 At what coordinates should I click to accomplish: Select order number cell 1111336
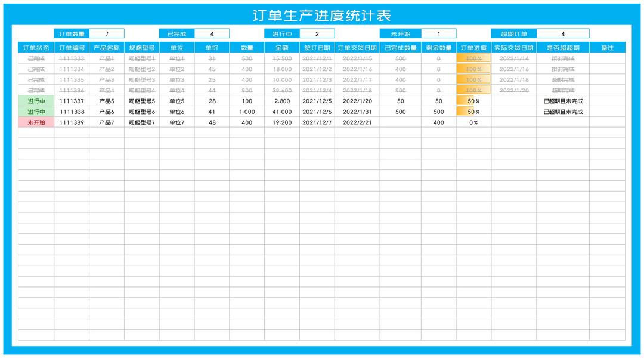click(x=72, y=91)
